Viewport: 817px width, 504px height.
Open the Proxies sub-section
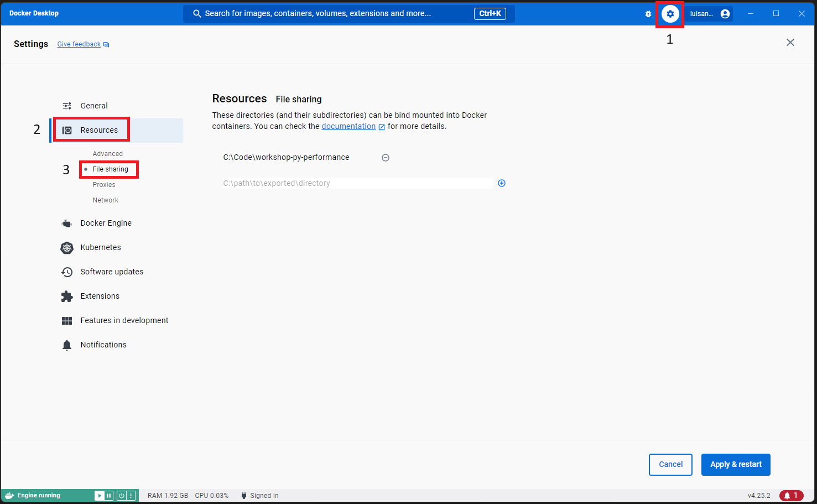pos(104,185)
